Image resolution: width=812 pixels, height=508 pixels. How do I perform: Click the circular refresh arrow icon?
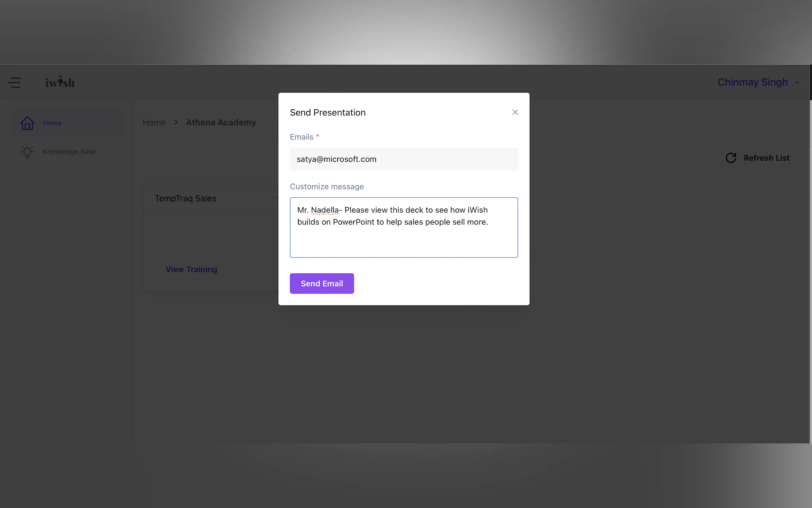[730, 158]
